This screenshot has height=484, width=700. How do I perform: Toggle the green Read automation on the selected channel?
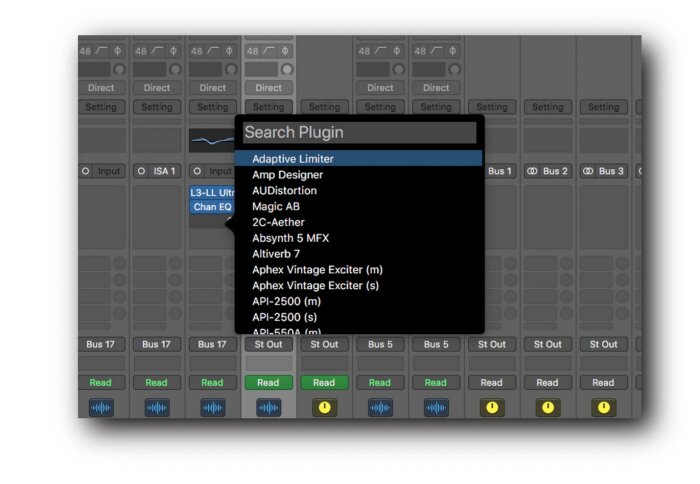coord(268,383)
